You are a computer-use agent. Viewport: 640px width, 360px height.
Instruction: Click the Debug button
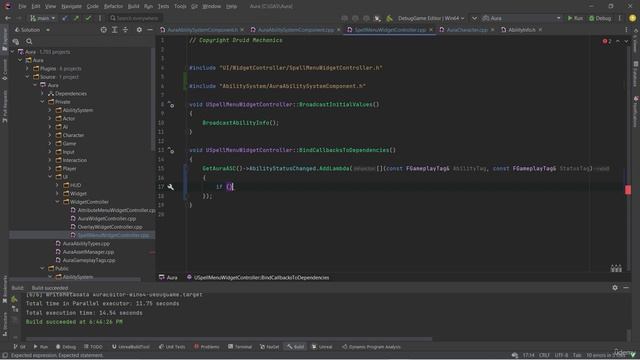click(x=600, y=18)
